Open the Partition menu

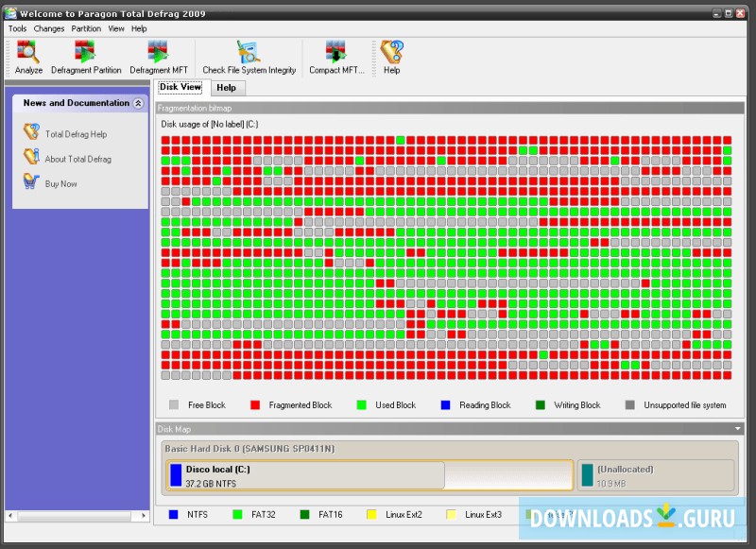click(x=86, y=28)
